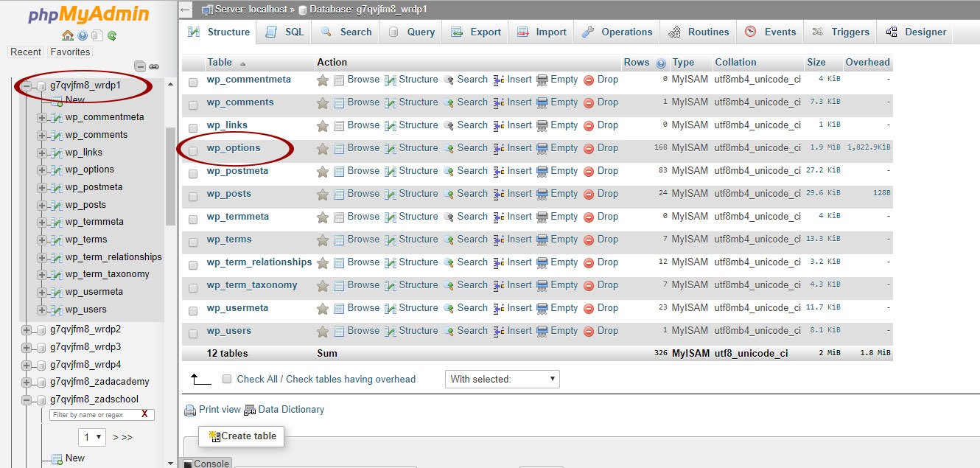Collapse the g7qvjfm8_zadschool database node
The height and width of the screenshot is (468, 980).
click(27, 400)
